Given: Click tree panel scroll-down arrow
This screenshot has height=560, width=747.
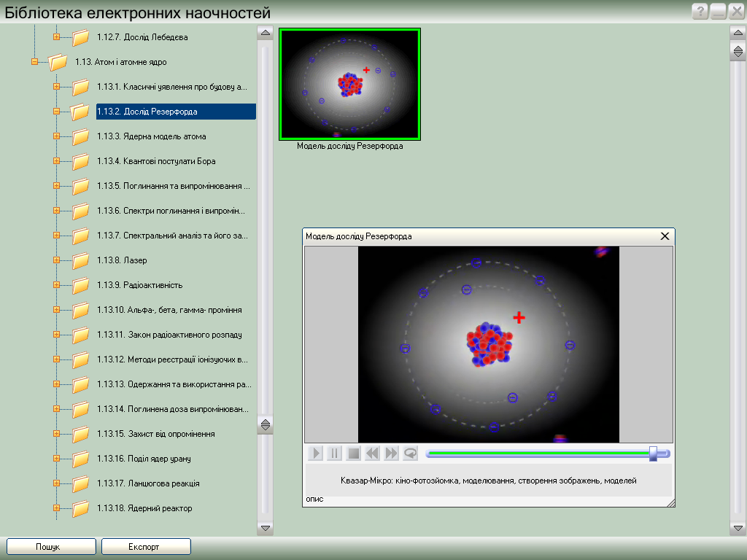Looking at the screenshot, I should tap(266, 528).
